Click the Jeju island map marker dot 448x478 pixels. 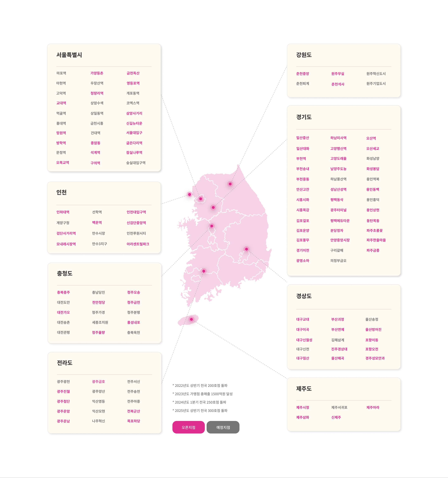pyautogui.click(x=191, y=319)
